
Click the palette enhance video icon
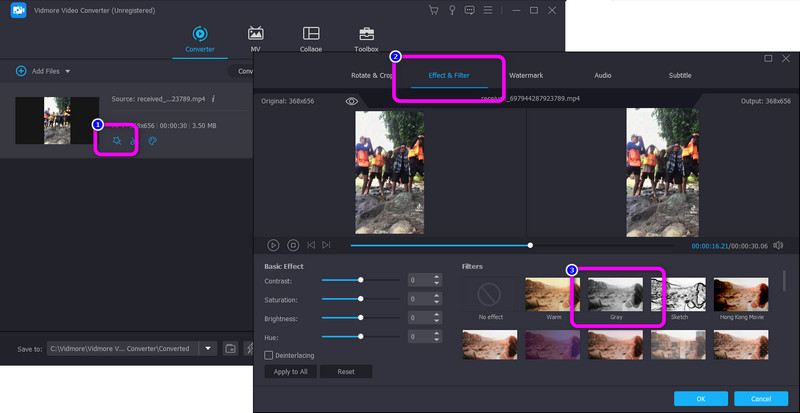tap(153, 141)
